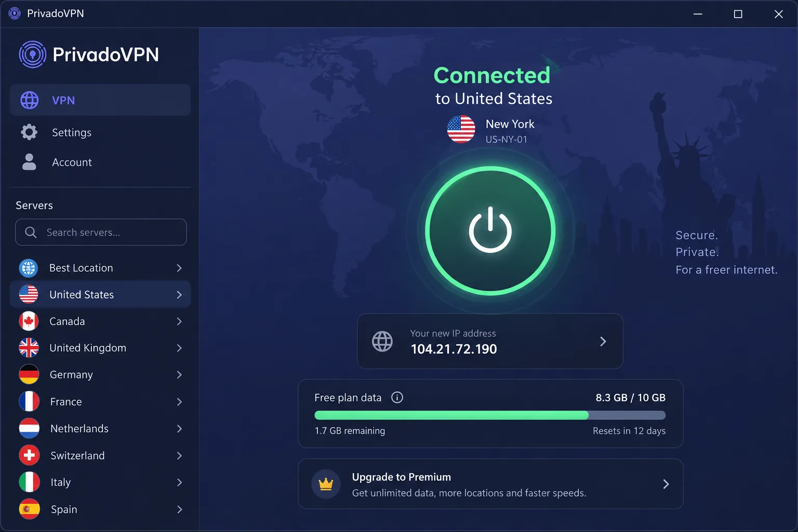This screenshot has height=532, width=798.
Task: Open the IP address details arrow
Action: (x=603, y=341)
